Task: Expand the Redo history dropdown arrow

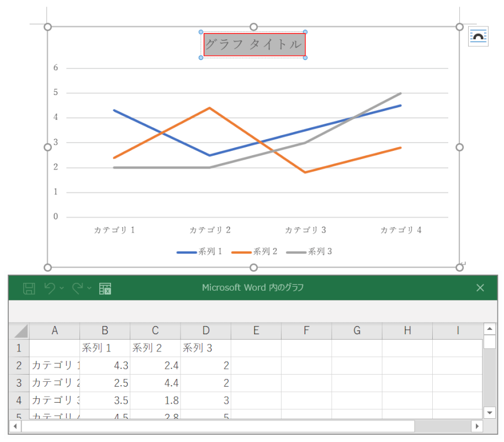Action: click(89, 288)
